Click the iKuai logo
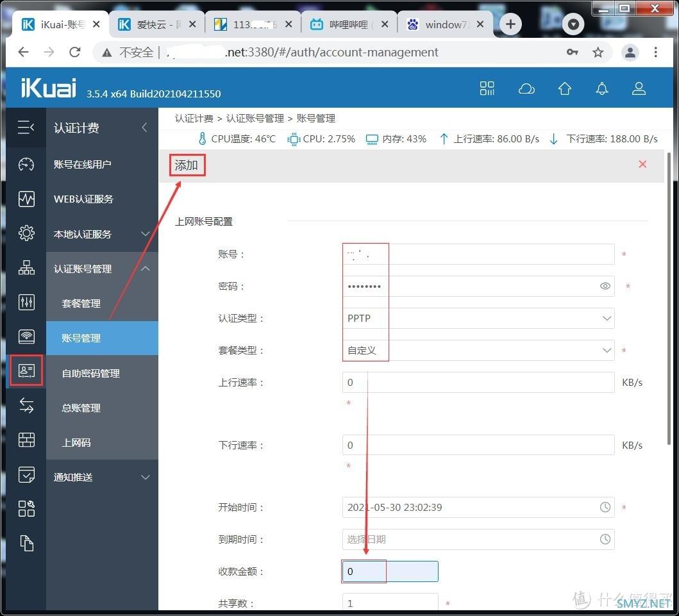This screenshot has height=616, width=679. (49, 88)
